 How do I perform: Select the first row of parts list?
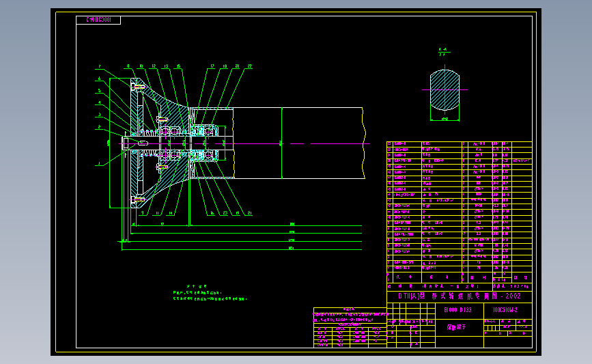coord(460,144)
